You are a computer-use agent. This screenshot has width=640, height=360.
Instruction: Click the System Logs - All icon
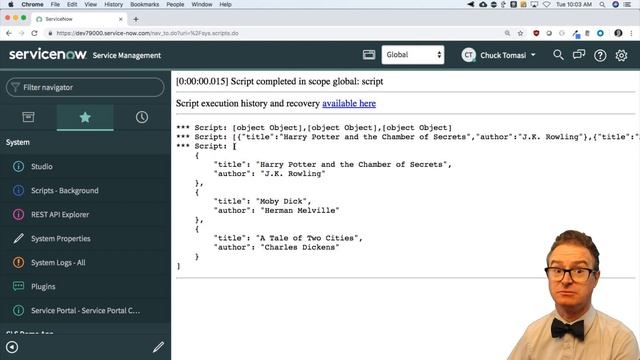pyautogui.click(x=18, y=262)
